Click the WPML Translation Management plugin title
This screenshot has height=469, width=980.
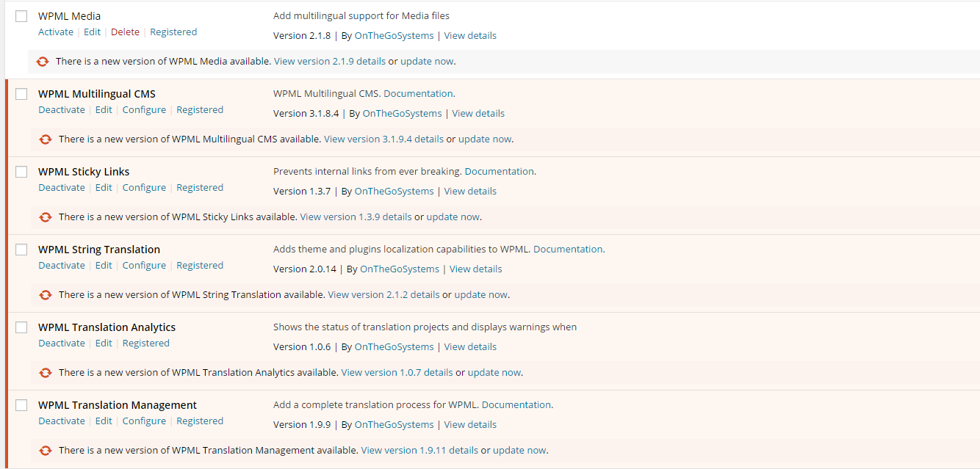tap(118, 405)
